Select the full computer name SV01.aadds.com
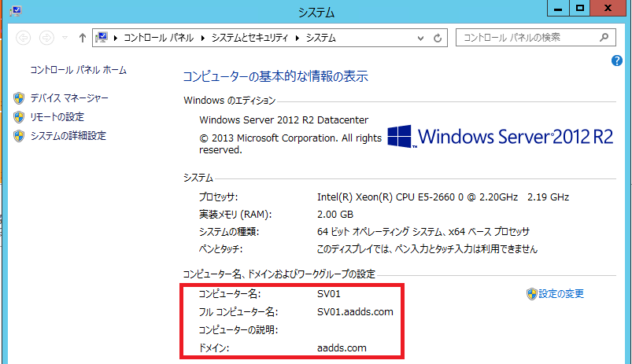This screenshot has height=364, width=632. tap(355, 312)
